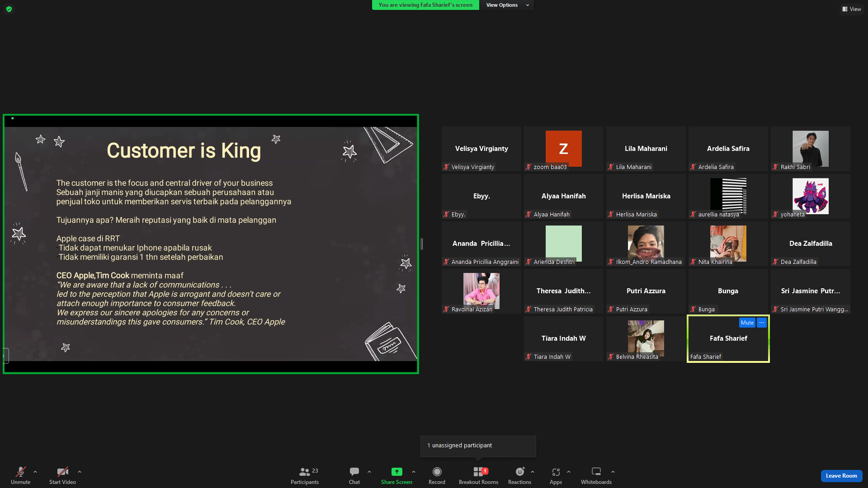868x488 pixels.
Task: Select Ilkom_Andro Ramadhana's tile
Action: 646,244
